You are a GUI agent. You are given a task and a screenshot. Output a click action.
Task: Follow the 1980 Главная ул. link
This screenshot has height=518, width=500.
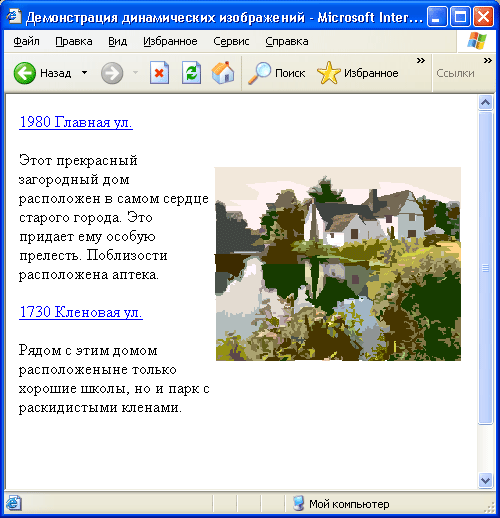pyautogui.click(x=76, y=122)
